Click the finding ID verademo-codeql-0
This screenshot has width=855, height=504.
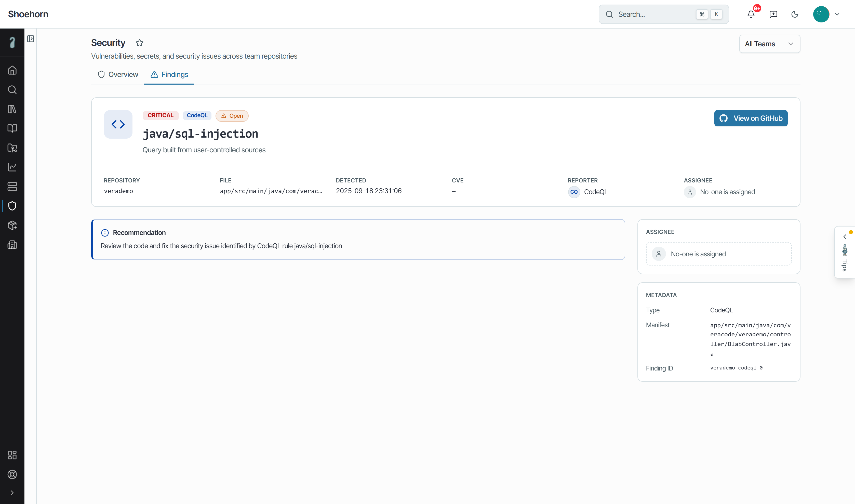coord(737,368)
